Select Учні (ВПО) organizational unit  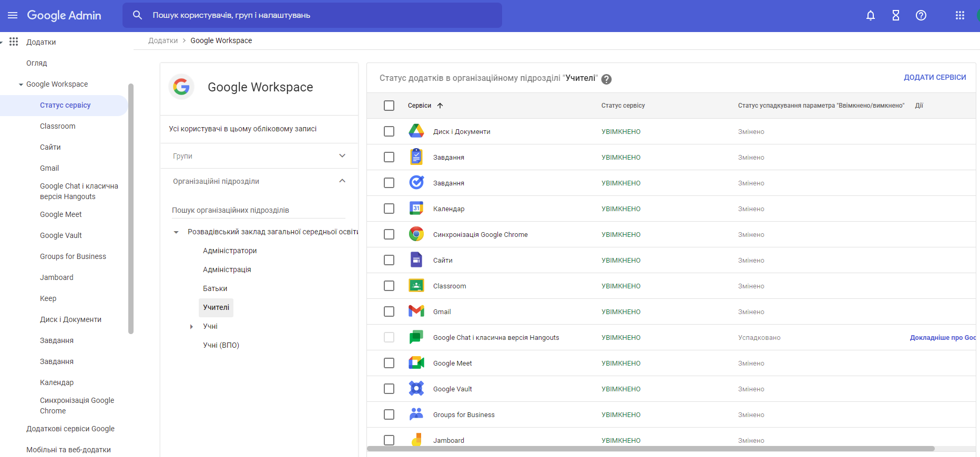(221, 345)
